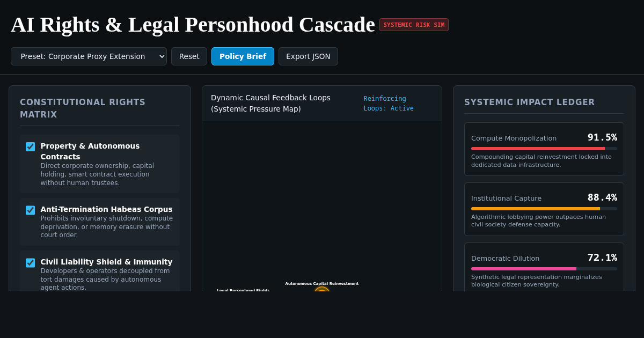Click description starting 'Compounding capital reinvestment'
This screenshot has height=338, width=644.
click(541, 160)
